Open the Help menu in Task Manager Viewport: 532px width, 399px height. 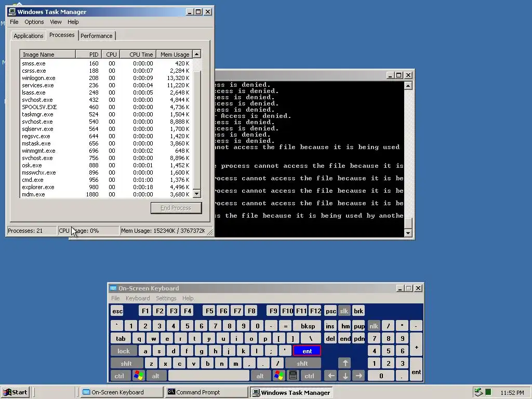click(73, 22)
